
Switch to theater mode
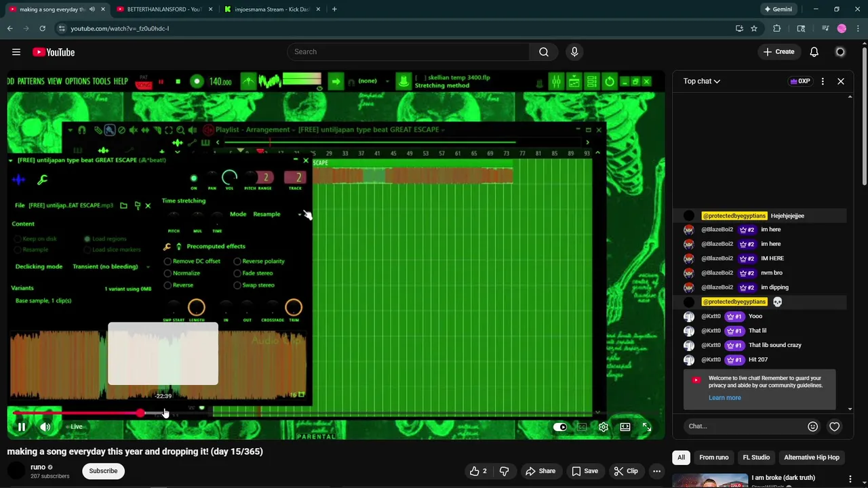pos(625,427)
